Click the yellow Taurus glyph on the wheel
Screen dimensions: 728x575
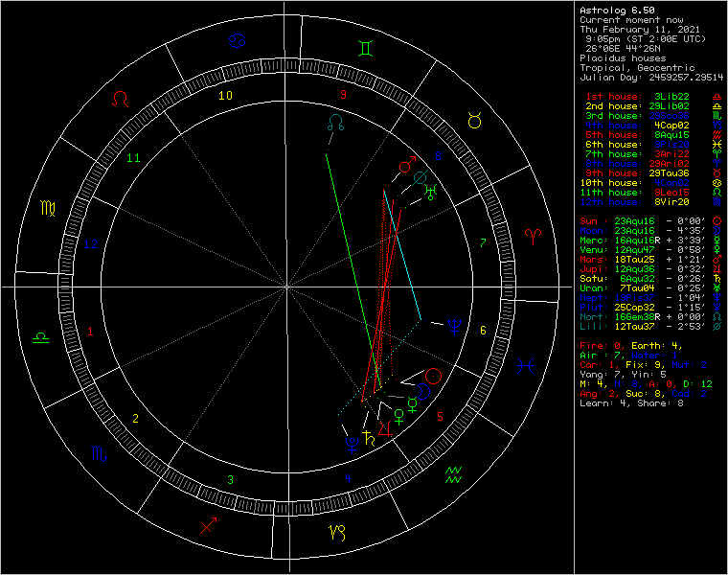point(474,119)
